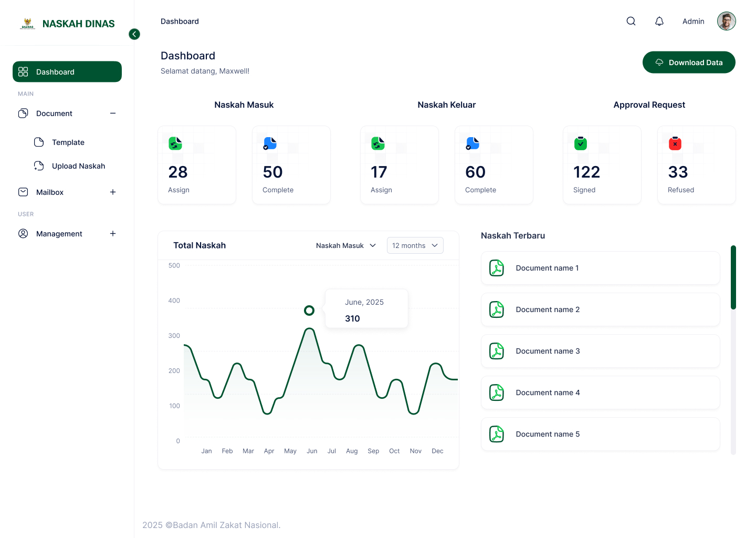Click the Admin profile avatar
Screen dimensions: 756x538
727,21
